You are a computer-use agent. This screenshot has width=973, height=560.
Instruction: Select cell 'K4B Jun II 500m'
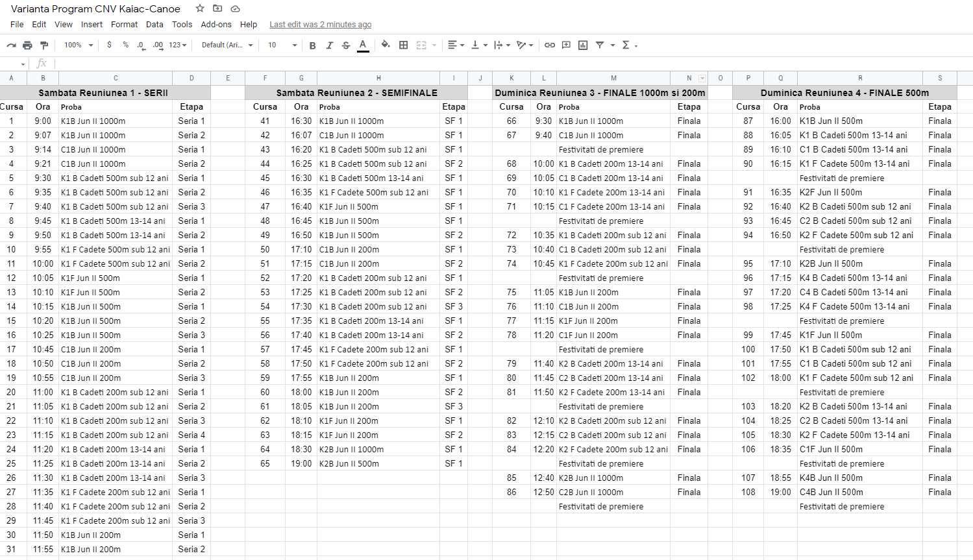click(860, 478)
